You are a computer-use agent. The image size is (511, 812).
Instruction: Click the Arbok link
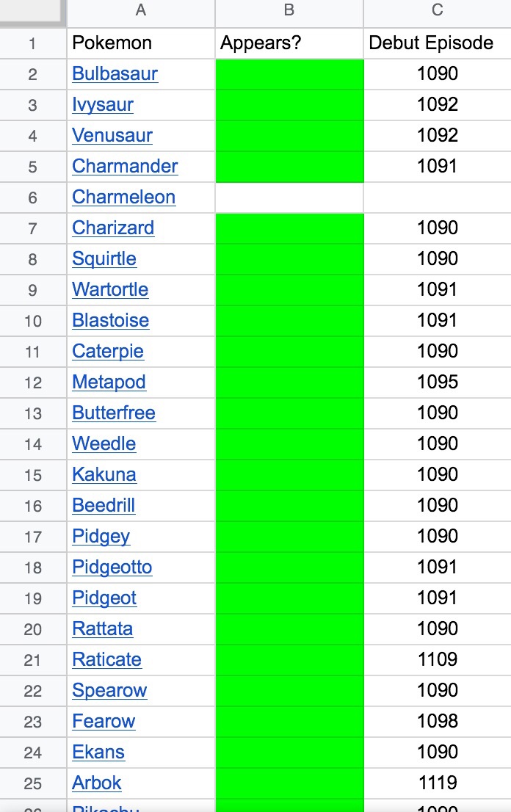pyautogui.click(x=97, y=783)
